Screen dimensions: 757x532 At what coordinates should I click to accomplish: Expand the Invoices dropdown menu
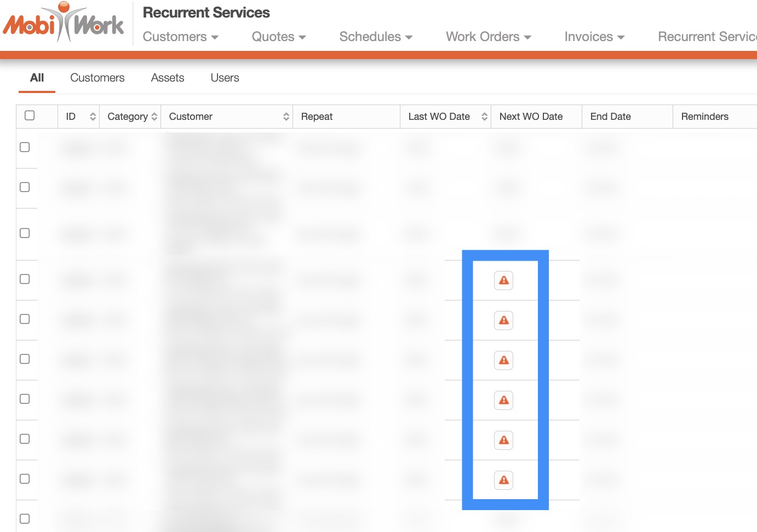594,37
